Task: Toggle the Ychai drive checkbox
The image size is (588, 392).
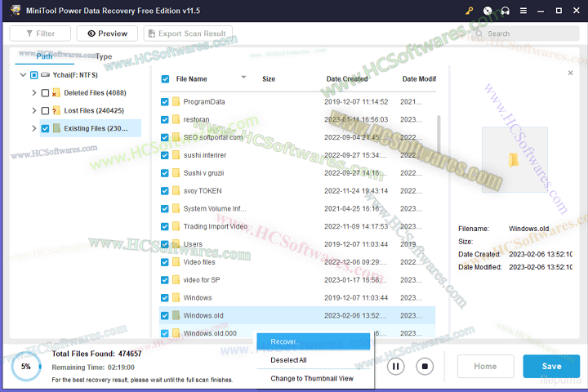Action: (x=33, y=75)
